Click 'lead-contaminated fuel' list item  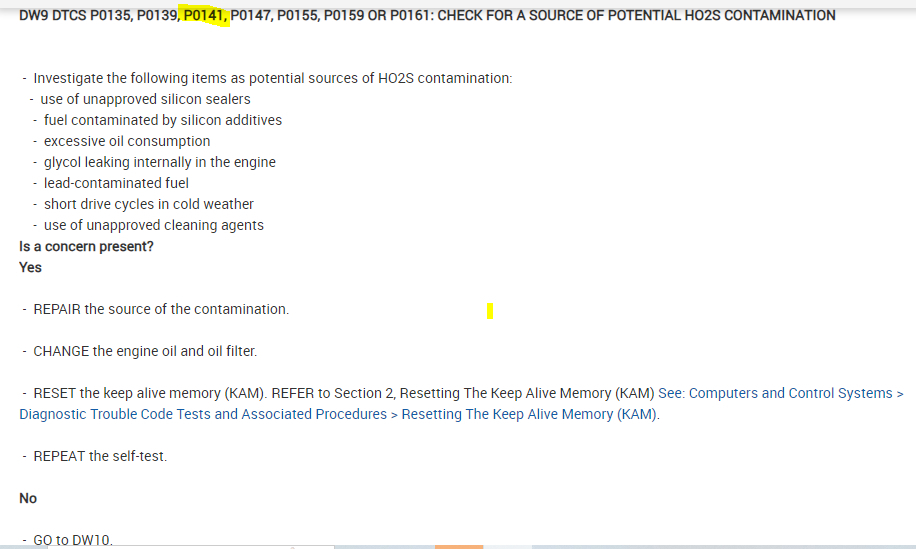tap(116, 183)
